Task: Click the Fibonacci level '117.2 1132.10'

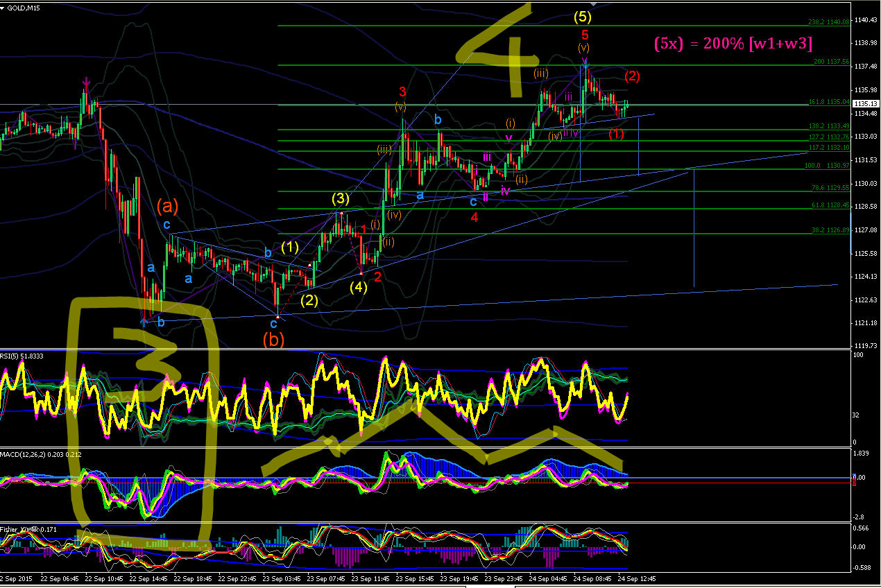Action: tap(830, 148)
